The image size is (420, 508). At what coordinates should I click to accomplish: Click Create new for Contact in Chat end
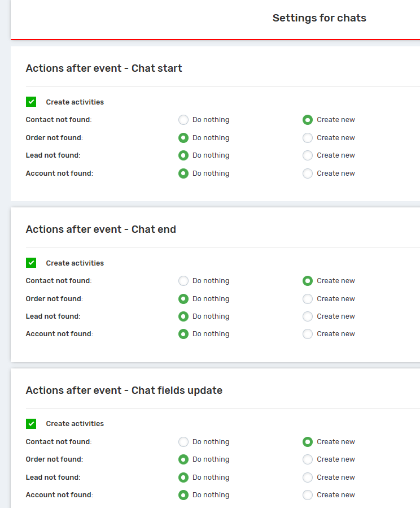308,281
